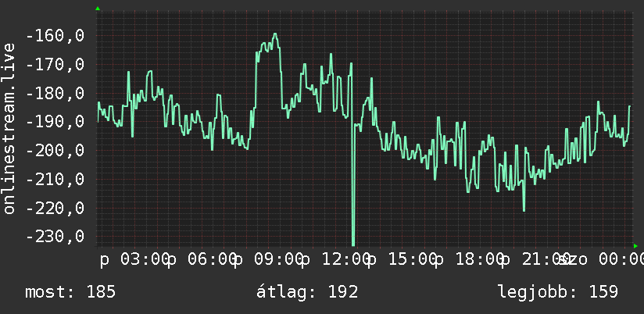
Task: Click the -160,0 axis label
Action: 55,36
